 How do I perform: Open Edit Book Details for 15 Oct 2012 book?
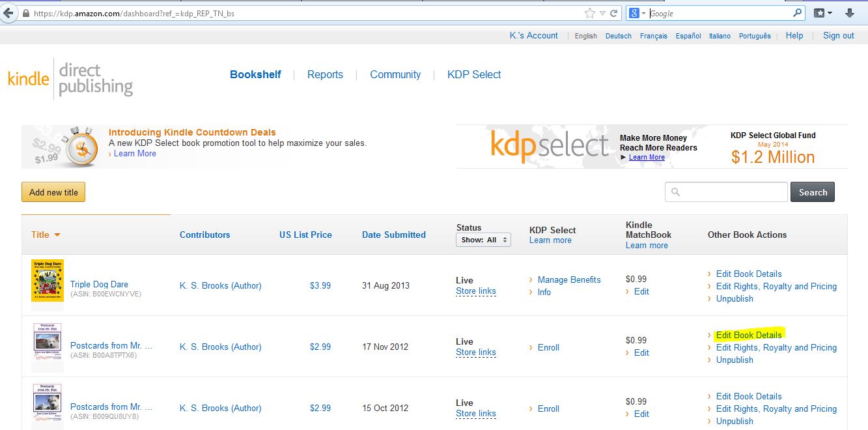pyautogui.click(x=749, y=396)
